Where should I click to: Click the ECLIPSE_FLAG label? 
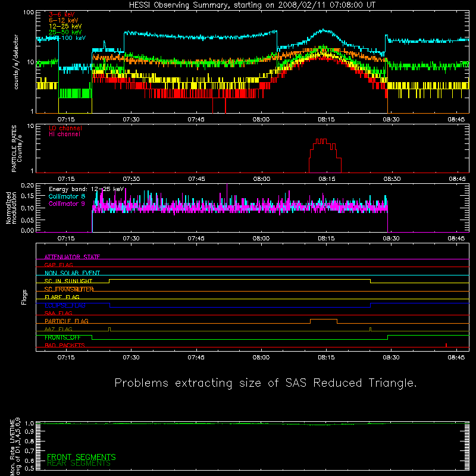pos(65,305)
